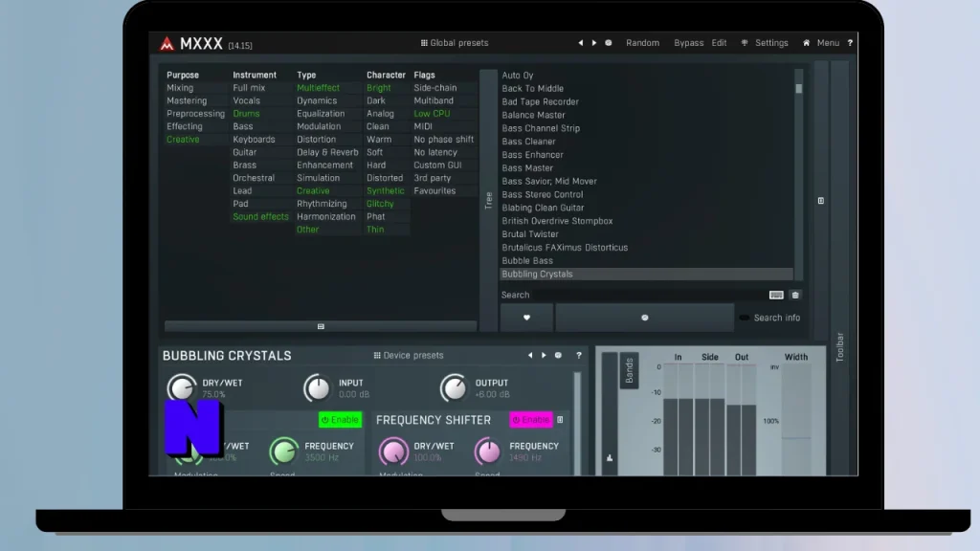Select previous device preset arrow

tap(530, 356)
